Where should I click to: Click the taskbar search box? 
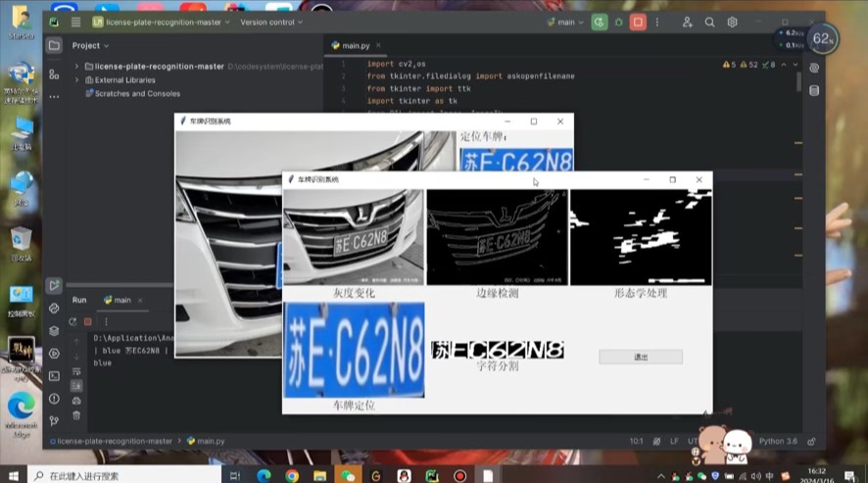pos(124,476)
